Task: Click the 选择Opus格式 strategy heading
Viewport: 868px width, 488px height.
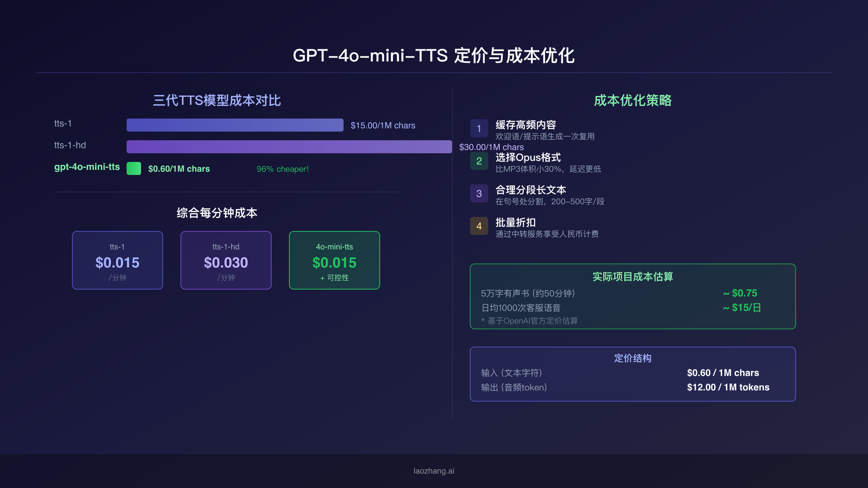Action: (x=528, y=158)
